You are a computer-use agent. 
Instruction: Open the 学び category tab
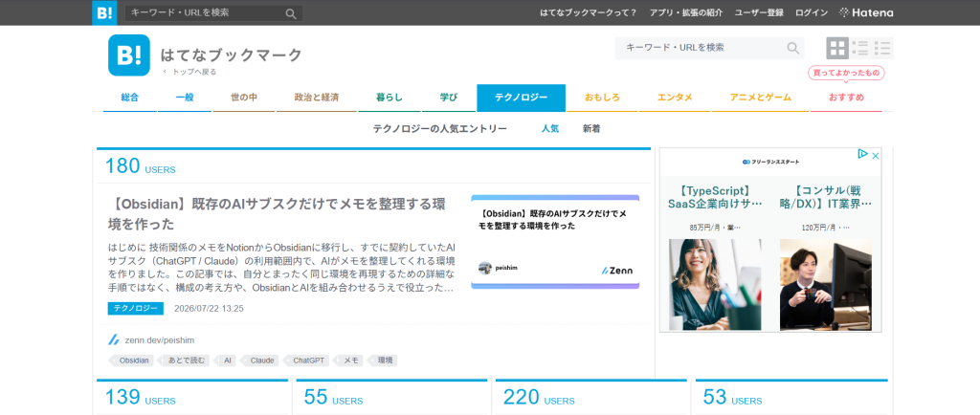click(x=449, y=98)
